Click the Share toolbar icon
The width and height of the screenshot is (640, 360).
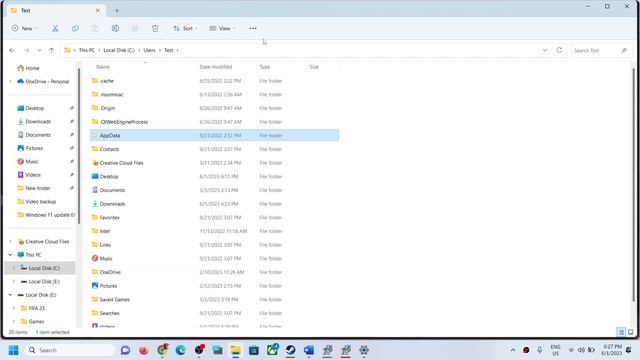click(135, 28)
